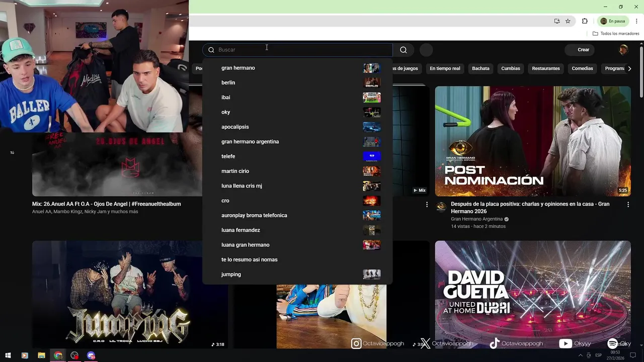The image size is (644, 362).
Task: Open the YouTube account avatar menu
Action: point(623,50)
